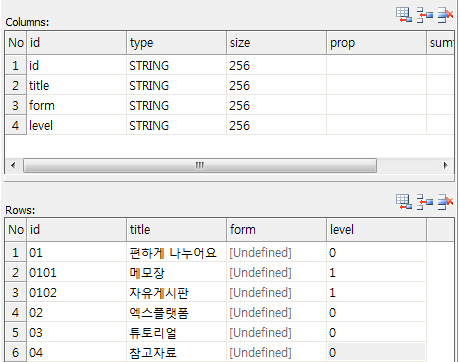Click the 256 size cell for form column

click(x=276, y=105)
